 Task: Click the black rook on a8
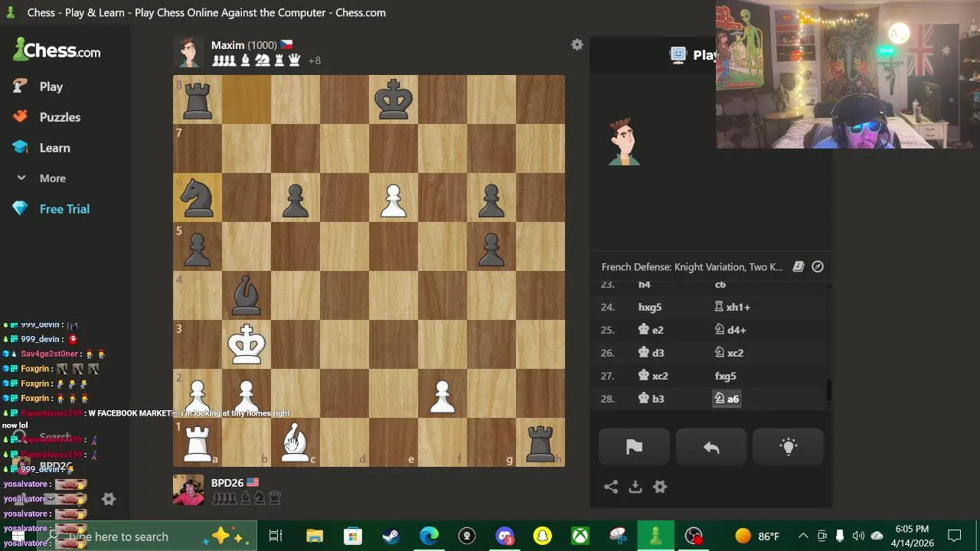pos(198,99)
